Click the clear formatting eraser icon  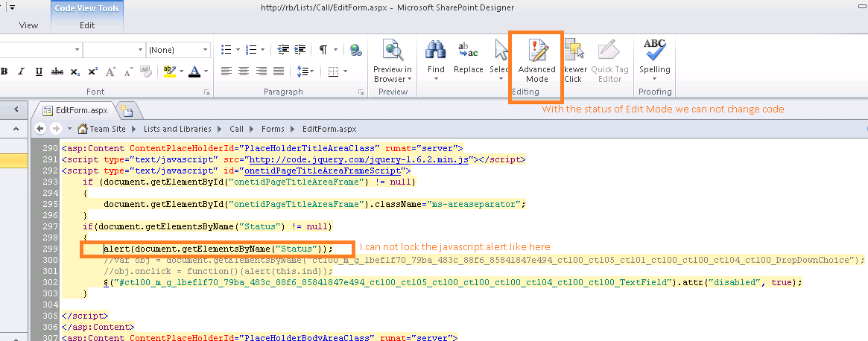coord(146,71)
